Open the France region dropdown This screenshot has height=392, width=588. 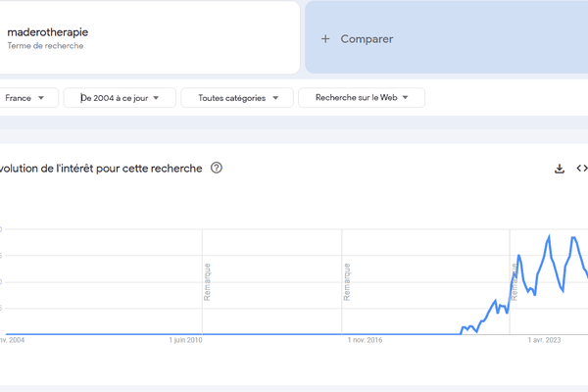click(25, 98)
